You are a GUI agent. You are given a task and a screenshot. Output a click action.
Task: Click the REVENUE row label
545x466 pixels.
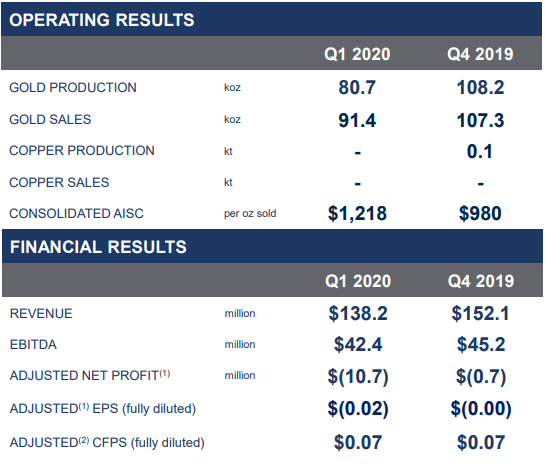[x=41, y=313]
